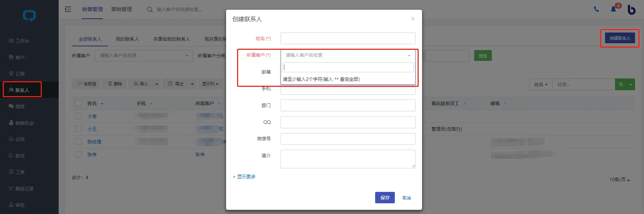
Task: Click the 删除 button
Action: click(x=115, y=84)
